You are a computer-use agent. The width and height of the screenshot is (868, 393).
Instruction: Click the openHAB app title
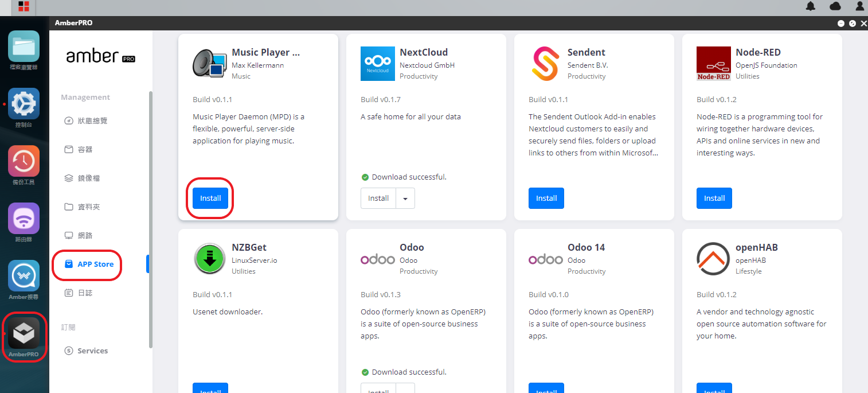[757, 247]
